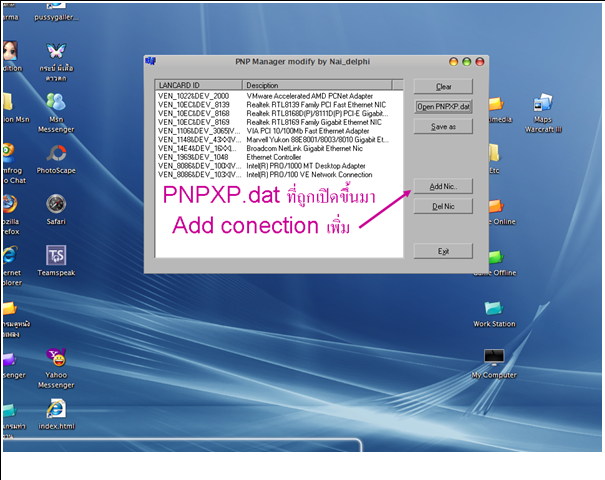Open the PhotoScape desktop icon
Screen dimensions: 605x480
(x=56, y=159)
